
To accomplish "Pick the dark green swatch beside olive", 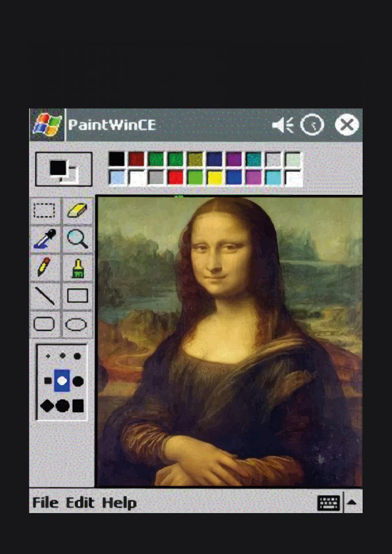I will point(175,159).
